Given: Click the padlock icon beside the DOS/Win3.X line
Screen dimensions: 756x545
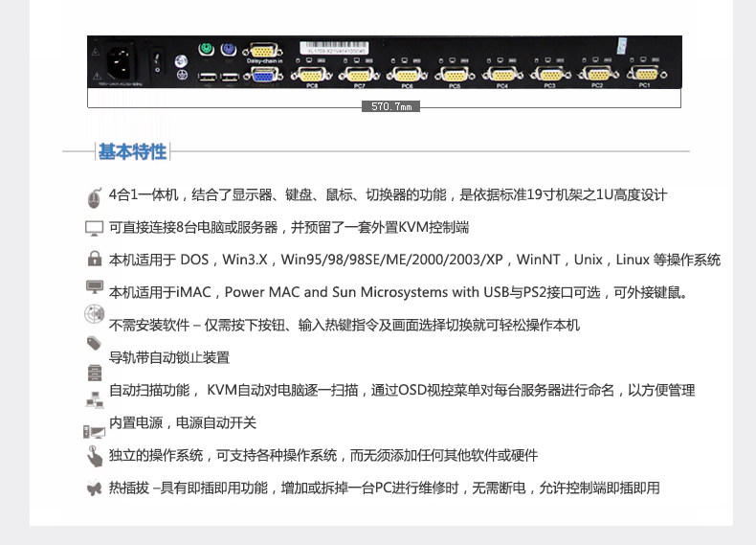Looking at the screenshot, I should [x=95, y=259].
